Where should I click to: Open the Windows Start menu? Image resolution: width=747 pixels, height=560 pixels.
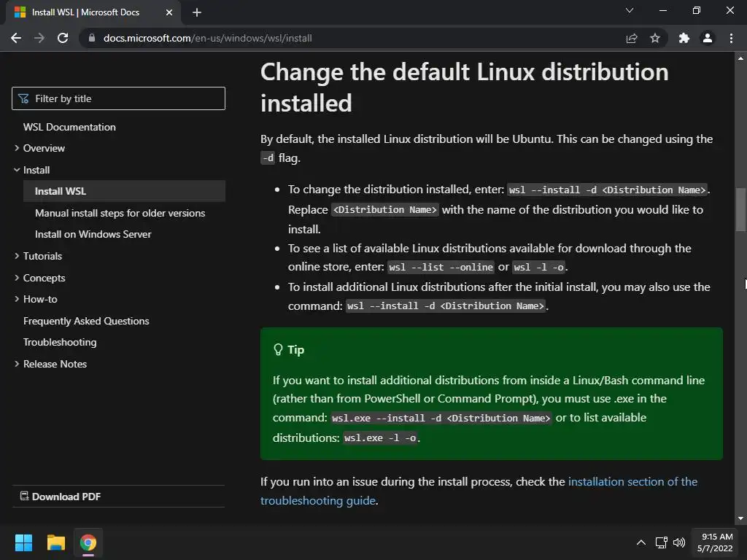(x=23, y=542)
